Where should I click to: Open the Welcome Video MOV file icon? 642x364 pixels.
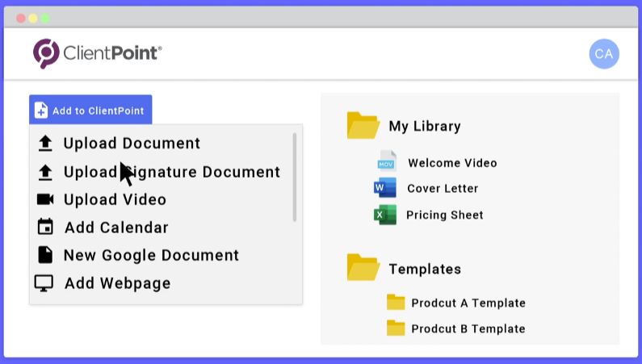[x=387, y=161]
